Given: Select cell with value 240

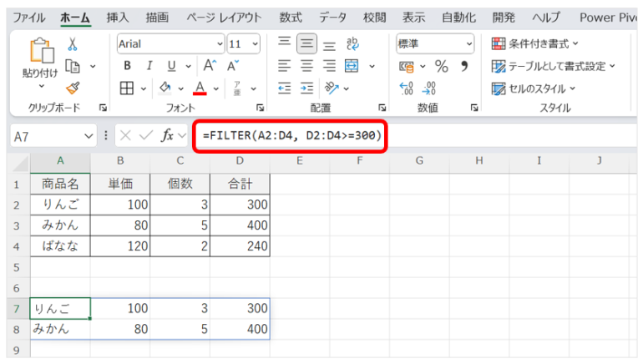Looking at the screenshot, I should coord(240,246).
